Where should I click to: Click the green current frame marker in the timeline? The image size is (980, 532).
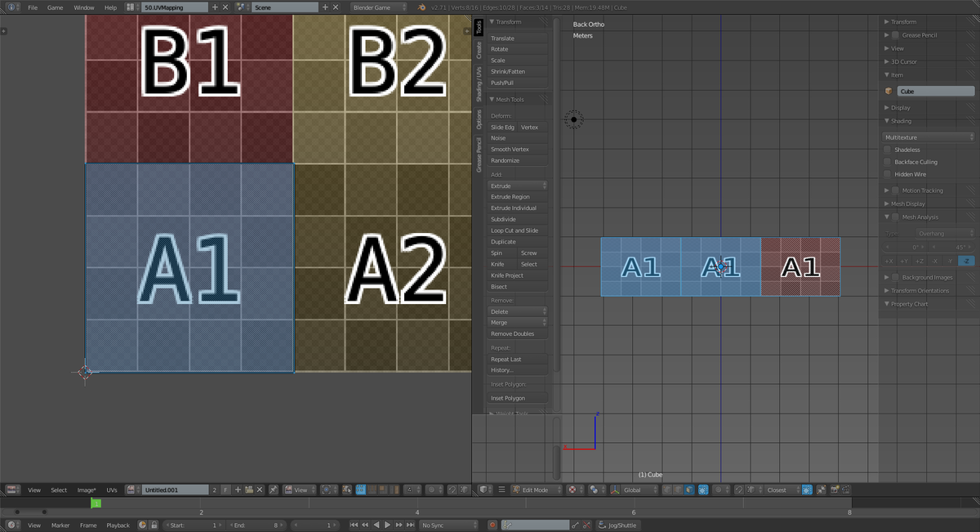pyautogui.click(x=96, y=503)
